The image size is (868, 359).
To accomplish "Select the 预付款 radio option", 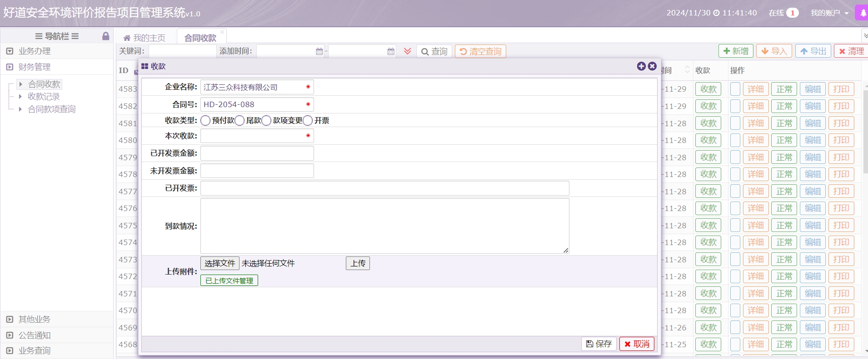I will point(205,121).
